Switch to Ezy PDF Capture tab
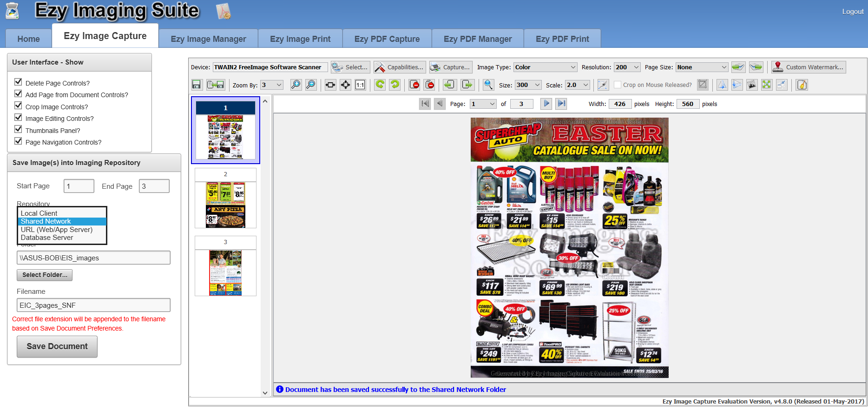The image size is (868, 411). (x=387, y=39)
